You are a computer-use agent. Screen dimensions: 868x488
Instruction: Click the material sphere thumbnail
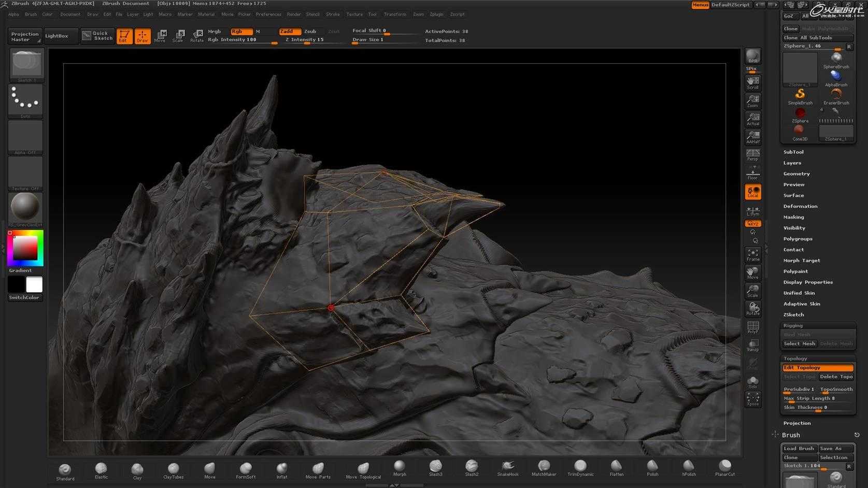(25, 207)
